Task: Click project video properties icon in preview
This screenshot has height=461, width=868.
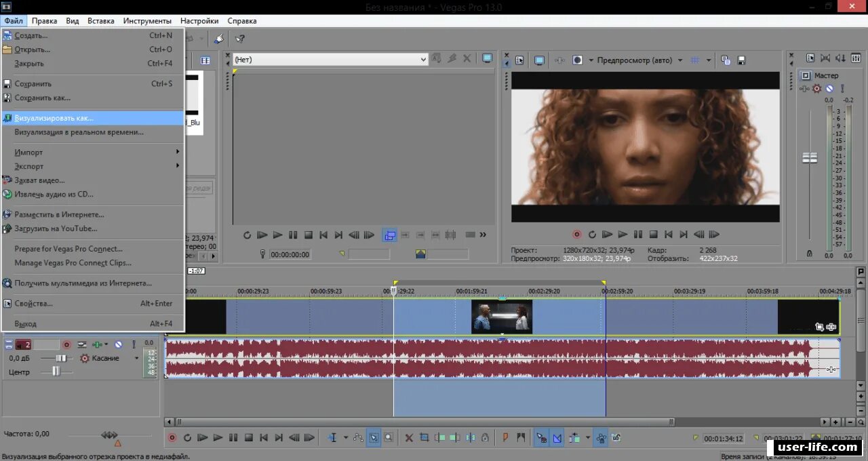Action: point(519,60)
